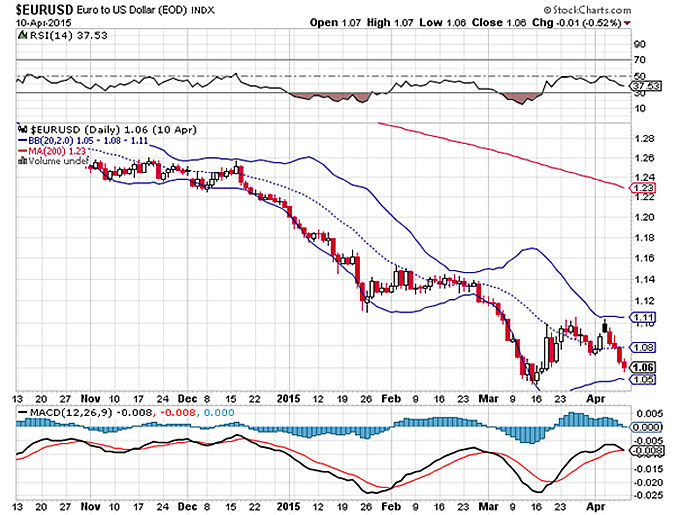The width and height of the screenshot is (680, 515).
Task: Click the $EURUSD ticker title
Action: [44, 9]
